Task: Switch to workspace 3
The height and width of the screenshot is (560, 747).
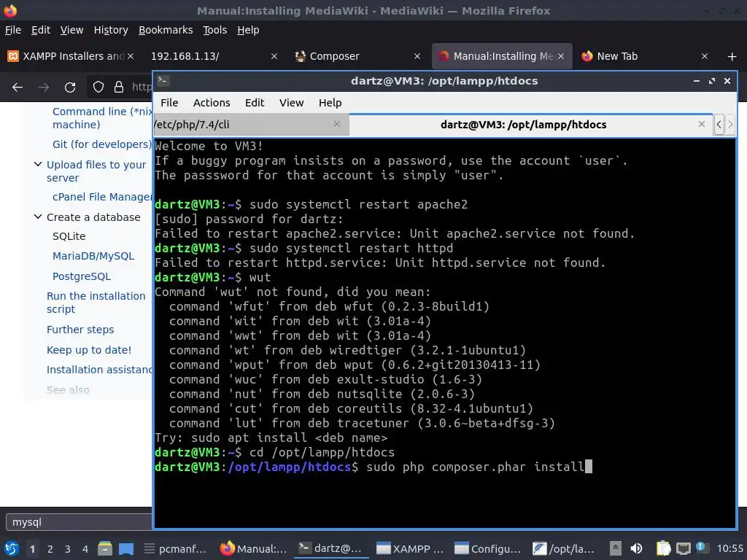Action: coord(68,549)
